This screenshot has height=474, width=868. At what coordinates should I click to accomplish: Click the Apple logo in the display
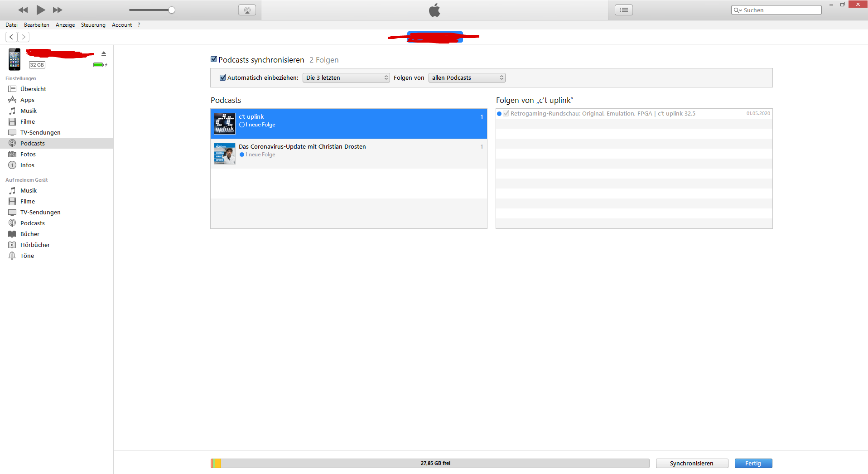click(434, 10)
